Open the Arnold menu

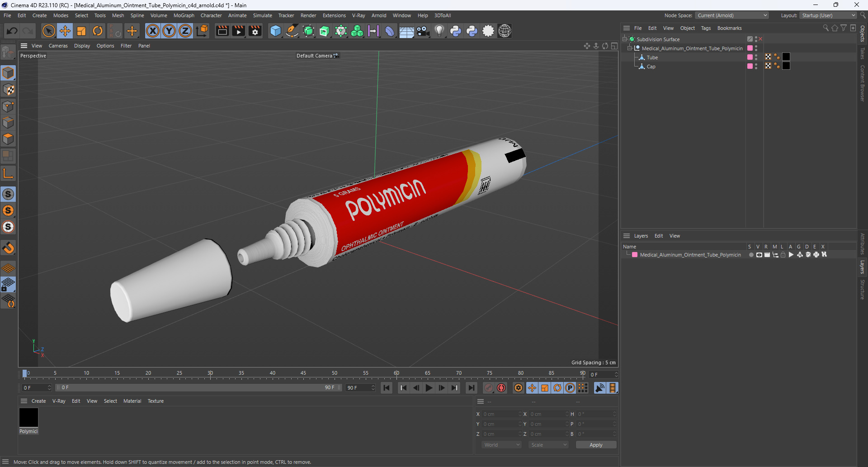[379, 15]
